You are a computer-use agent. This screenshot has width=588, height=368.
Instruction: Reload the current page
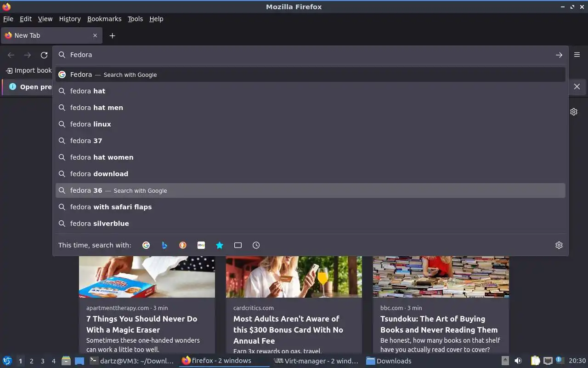(x=44, y=55)
